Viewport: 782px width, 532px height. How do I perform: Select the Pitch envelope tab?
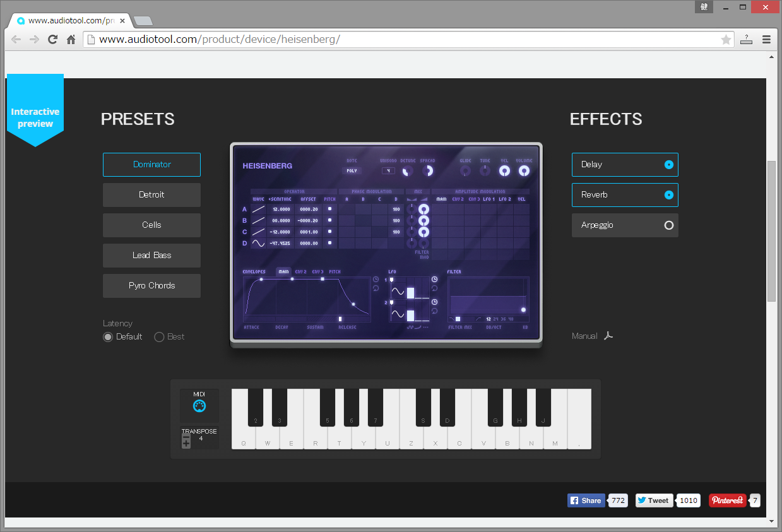click(335, 272)
